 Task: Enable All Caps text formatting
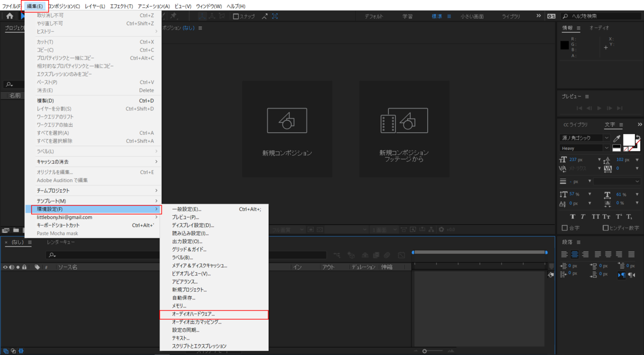596,216
